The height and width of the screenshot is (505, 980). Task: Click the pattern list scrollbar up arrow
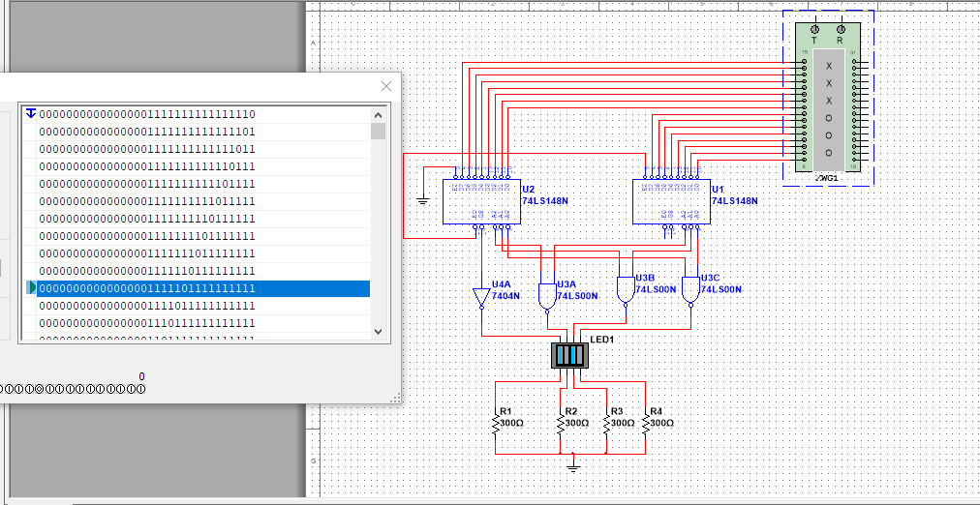[x=378, y=115]
